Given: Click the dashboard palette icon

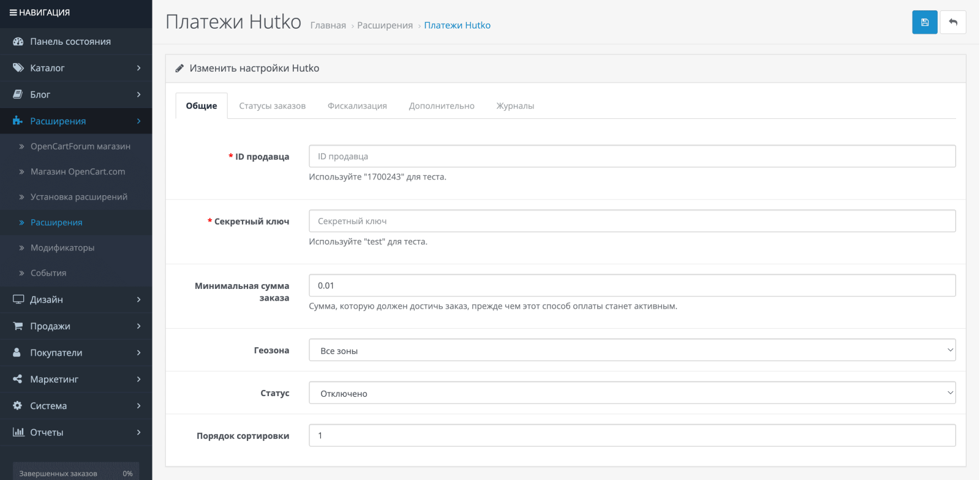Looking at the screenshot, I should [18, 41].
